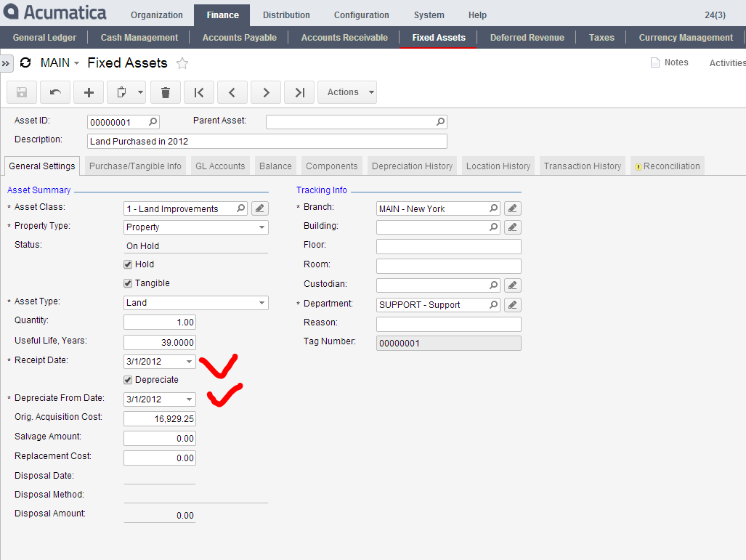The image size is (746, 560).
Task: Open Branch lookup magnifier
Action: [493, 208]
